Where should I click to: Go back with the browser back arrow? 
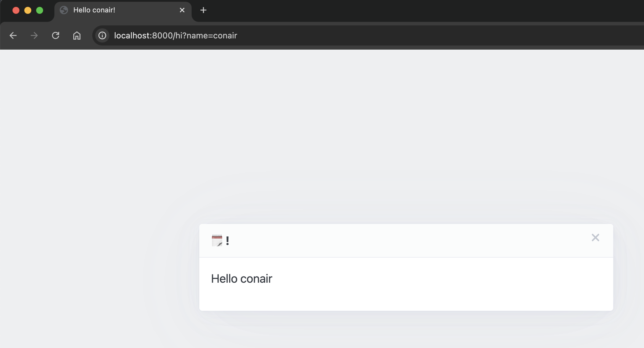coord(13,36)
